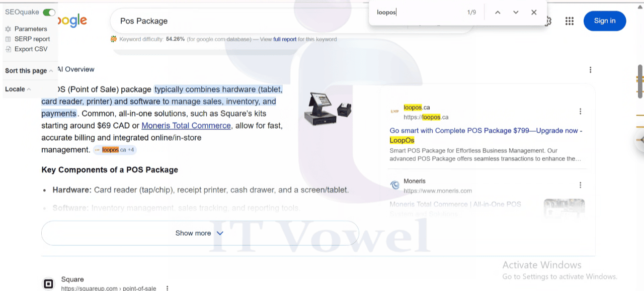Close the find-in-page bar

pyautogui.click(x=534, y=12)
